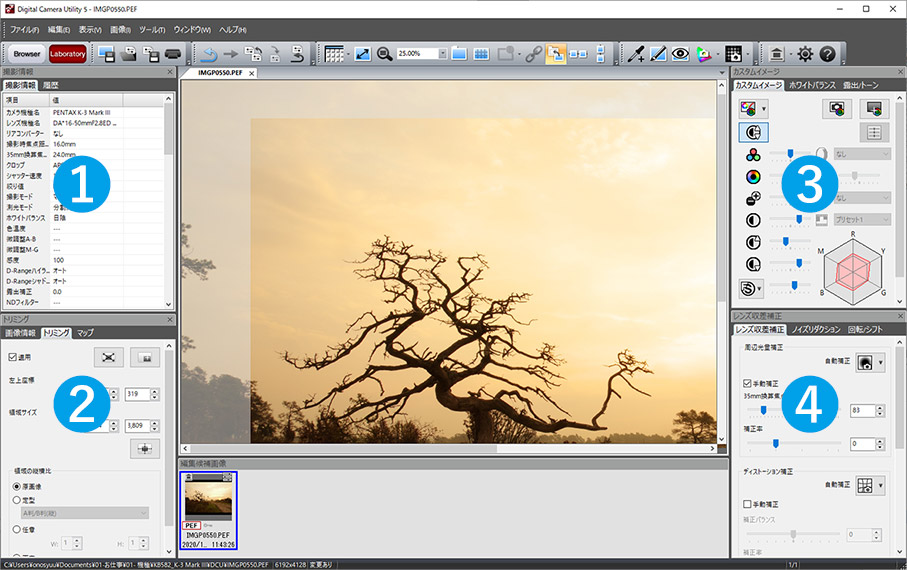
Task: Switch to the 露出/トーン tab
Action: pyautogui.click(x=861, y=85)
